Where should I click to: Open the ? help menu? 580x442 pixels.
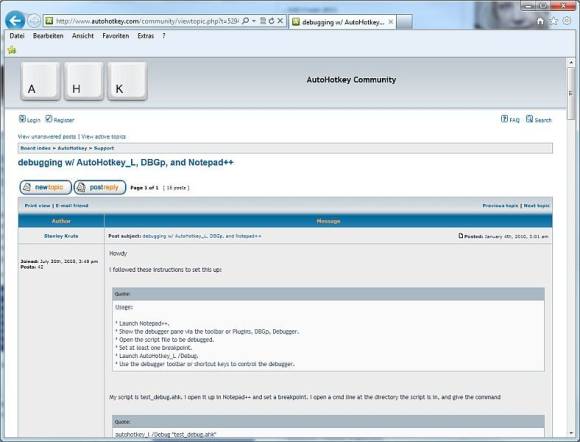163,36
